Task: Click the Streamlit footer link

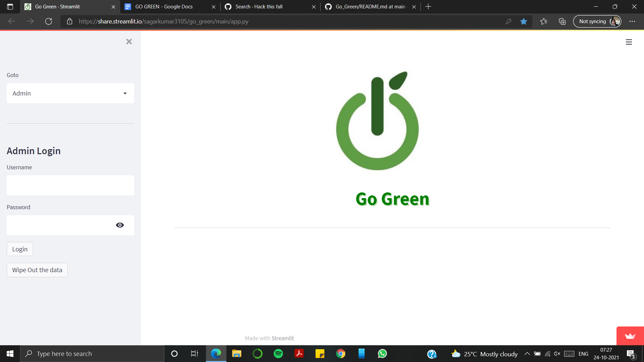Action: click(282, 338)
